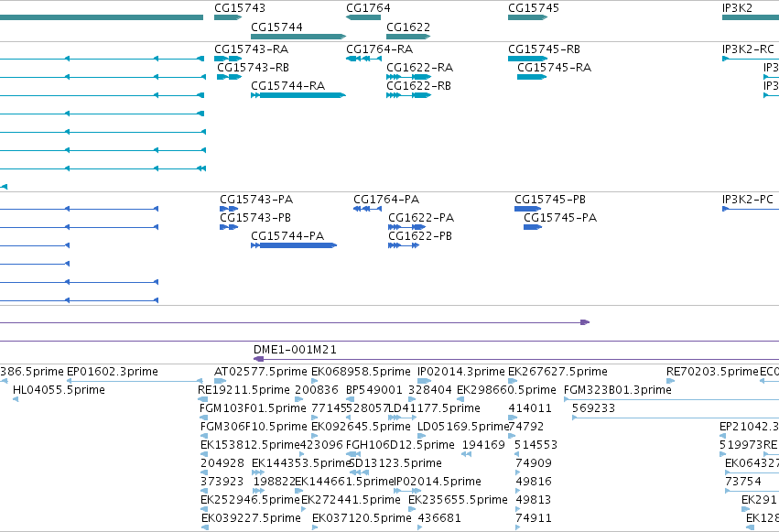Select EST HL04055.5prime

click(x=16, y=399)
